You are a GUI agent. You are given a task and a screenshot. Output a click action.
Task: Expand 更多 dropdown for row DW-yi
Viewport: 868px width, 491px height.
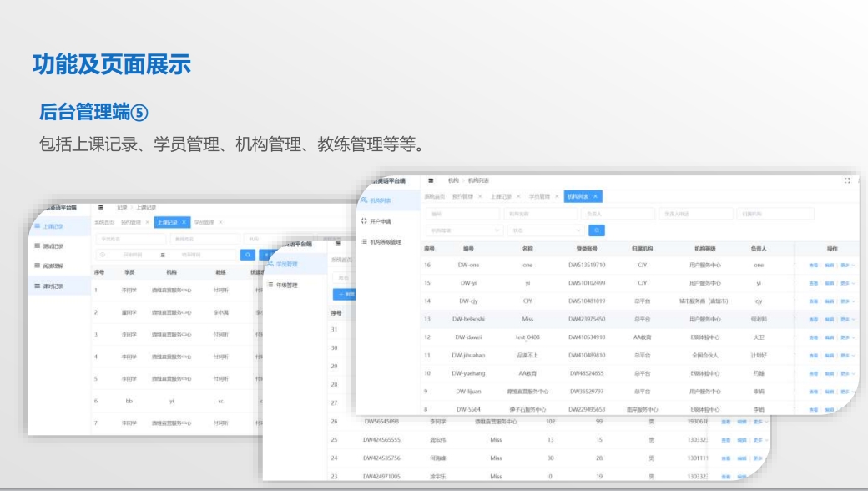point(847,283)
